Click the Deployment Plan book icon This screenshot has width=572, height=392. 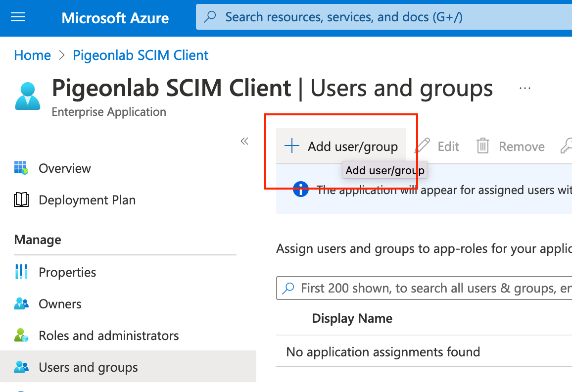point(21,199)
